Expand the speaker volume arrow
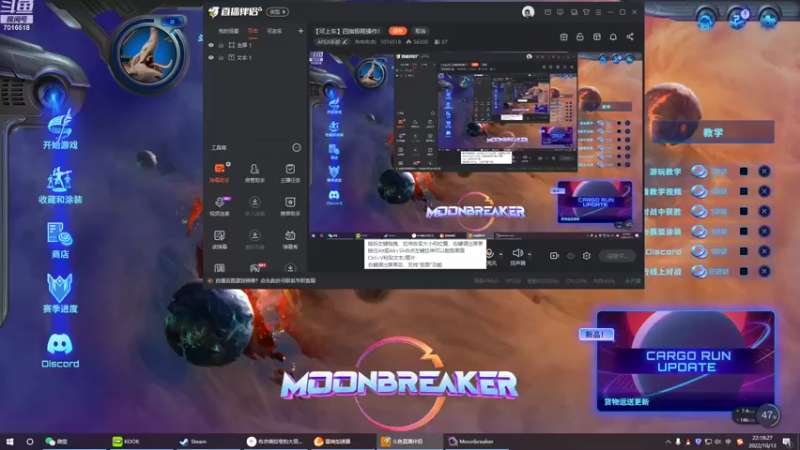800x450 pixels. tap(530, 254)
